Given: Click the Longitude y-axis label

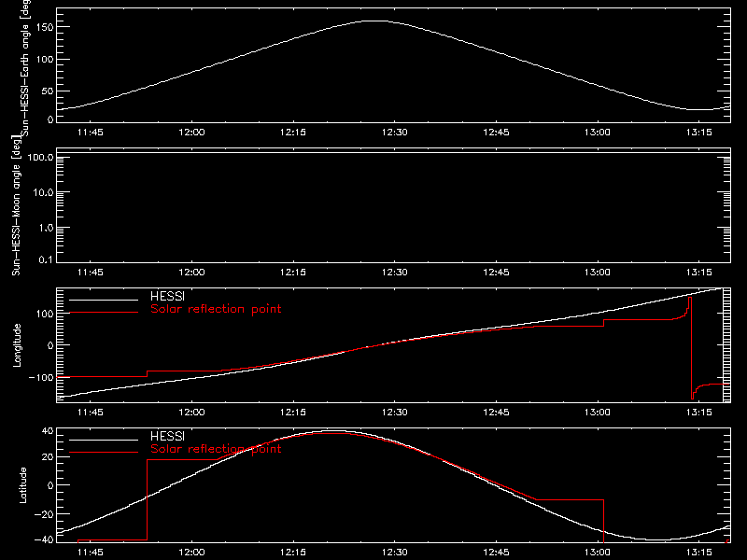Looking at the screenshot, I should point(17,345).
